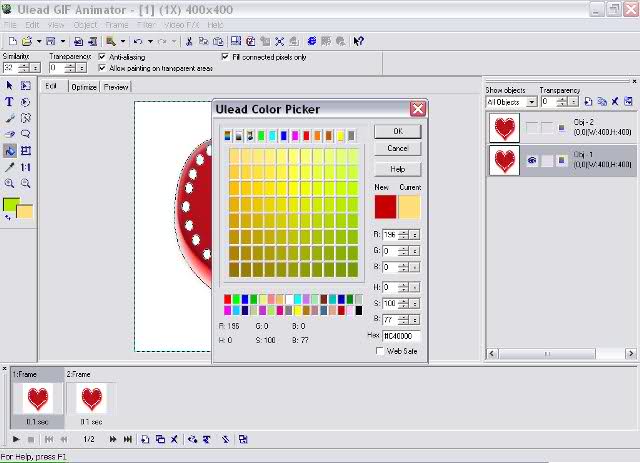This screenshot has height=463, width=640.
Task: Open the G value slider popup button
Action: (x=414, y=251)
